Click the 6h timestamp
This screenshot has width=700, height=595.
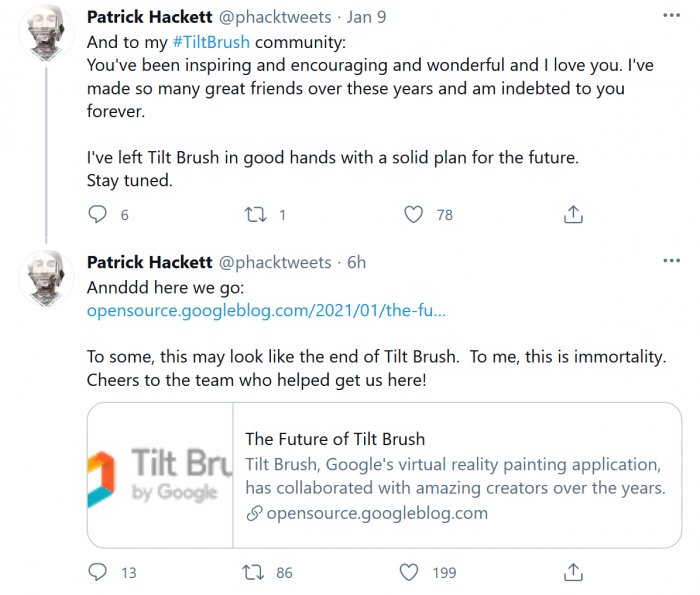coord(356,262)
